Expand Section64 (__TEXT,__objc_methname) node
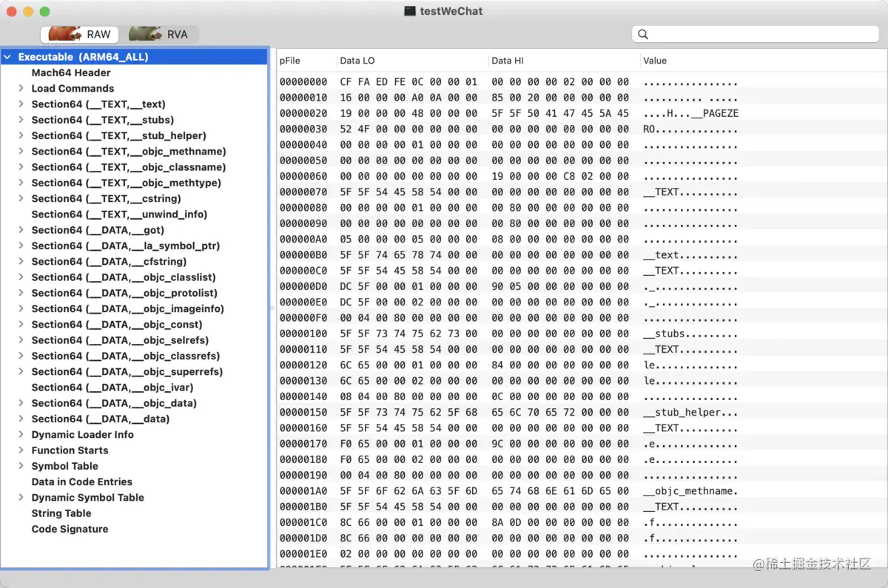Image resolution: width=888 pixels, height=588 pixels. click(21, 152)
